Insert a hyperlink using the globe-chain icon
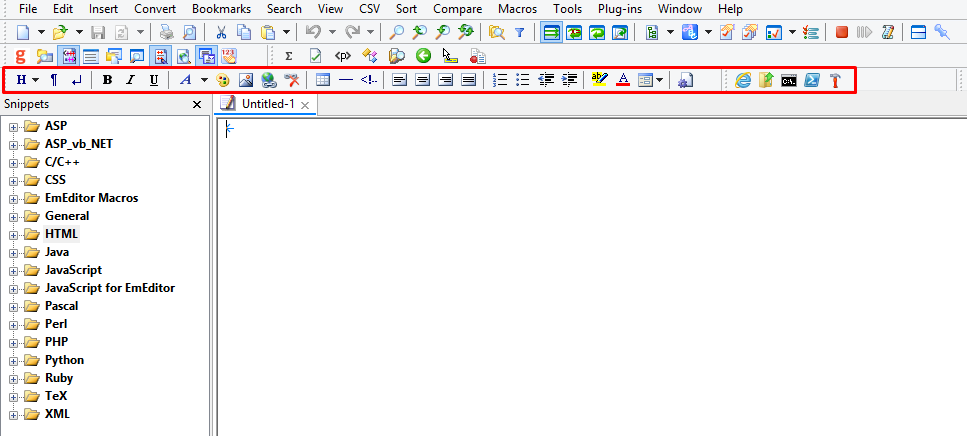 click(x=268, y=80)
